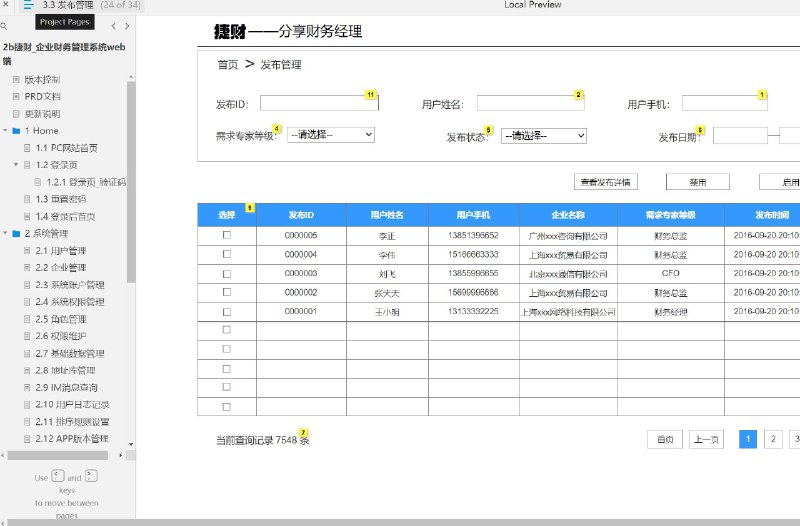The width and height of the screenshot is (800, 526).
Task: Open the 发布状态 dropdown
Action: [544, 136]
